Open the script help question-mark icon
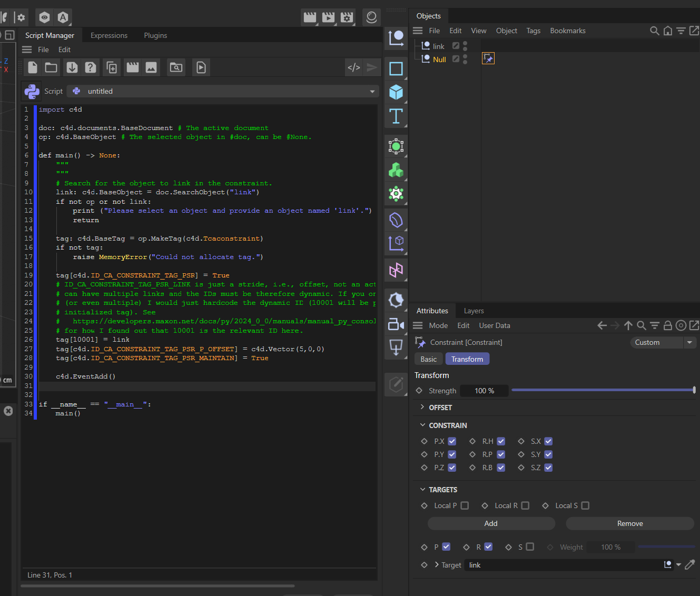This screenshot has width=700, height=596. [91, 67]
